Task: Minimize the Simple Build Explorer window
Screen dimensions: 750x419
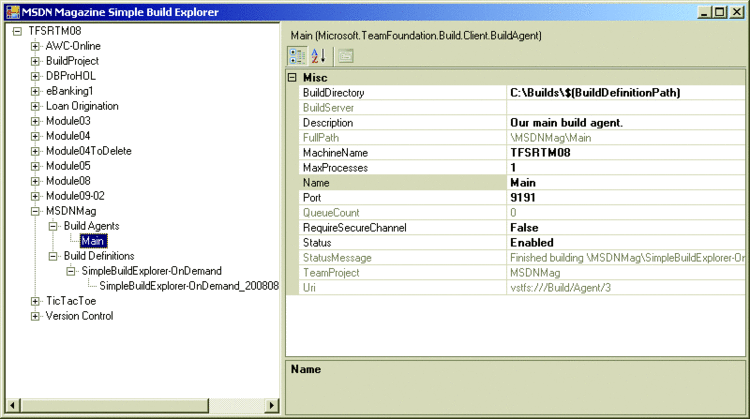Action: [x=704, y=12]
